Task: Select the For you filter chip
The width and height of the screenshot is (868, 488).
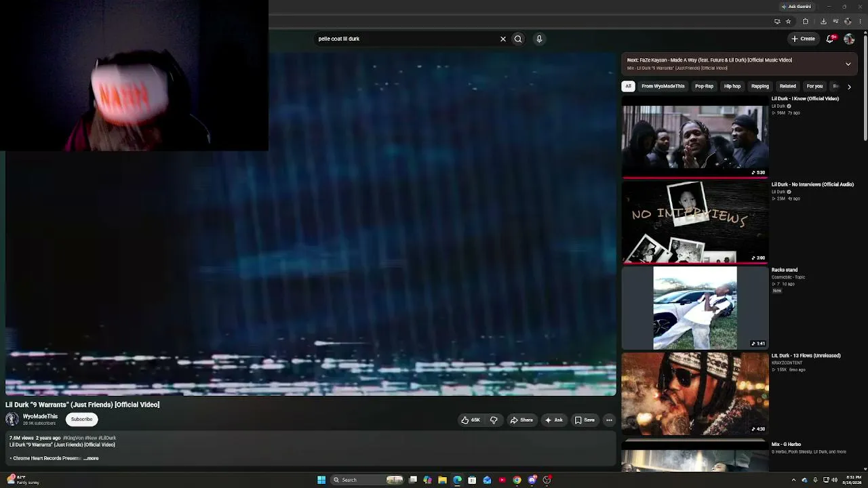Action: (814, 86)
